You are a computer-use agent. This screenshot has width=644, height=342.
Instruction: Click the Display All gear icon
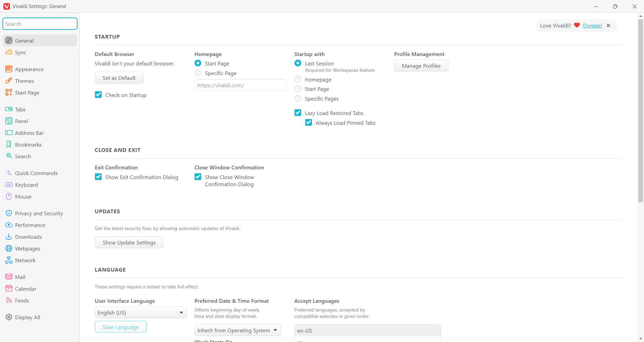click(x=9, y=317)
